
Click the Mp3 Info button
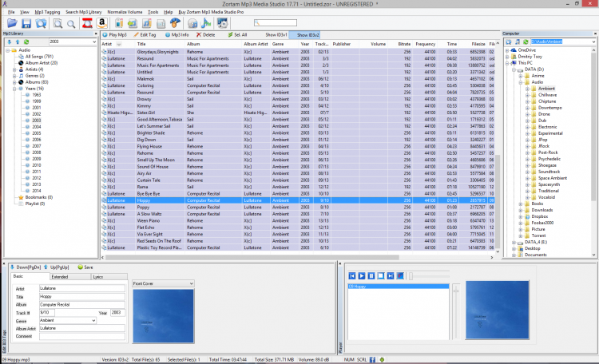177,35
